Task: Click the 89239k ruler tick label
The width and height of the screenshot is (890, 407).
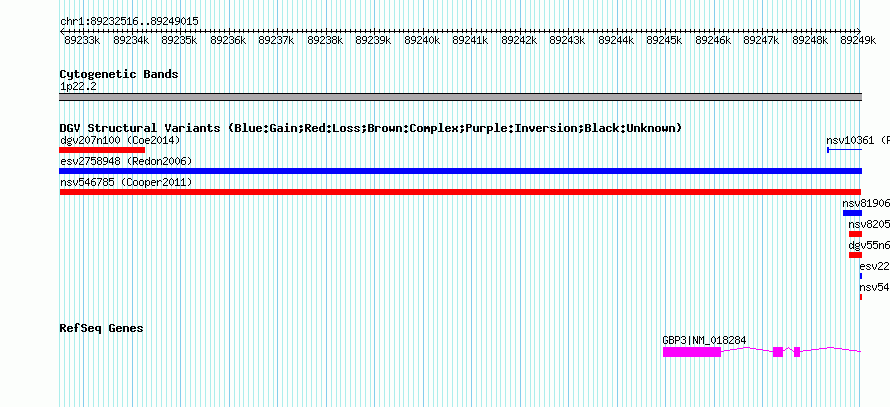Action: (x=373, y=41)
